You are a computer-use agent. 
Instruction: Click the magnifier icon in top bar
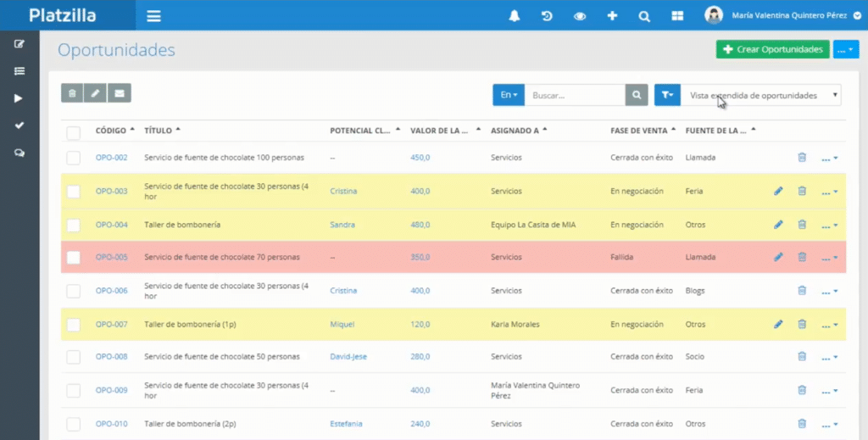pos(644,16)
